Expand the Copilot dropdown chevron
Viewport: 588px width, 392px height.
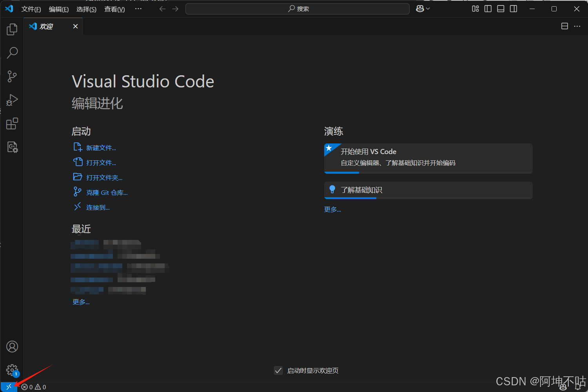pyautogui.click(x=428, y=9)
